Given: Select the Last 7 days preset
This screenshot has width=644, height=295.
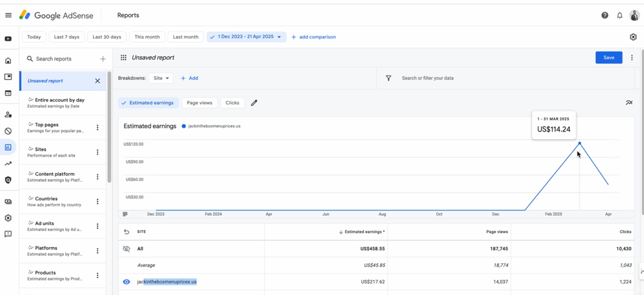Looking at the screenshot, I should click(x=67, y=37).
